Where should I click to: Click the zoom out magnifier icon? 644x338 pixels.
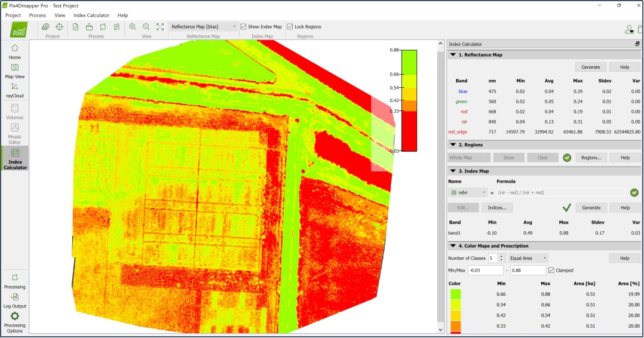click(x=146, y=27)
